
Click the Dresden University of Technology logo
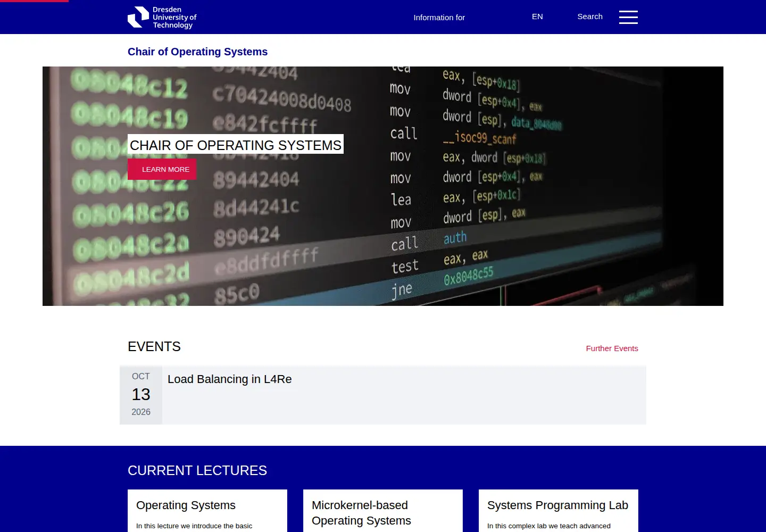pyautogui.click(x=162, y=17)
